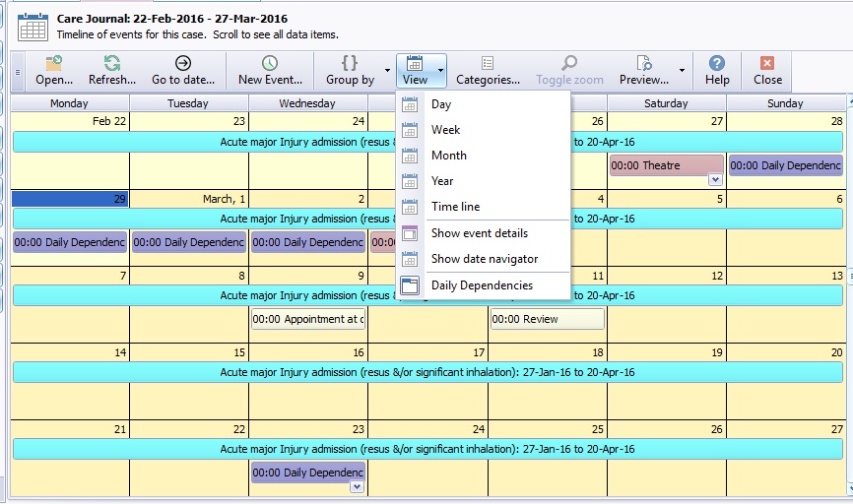
Task: Toggle Show date navigator
Action: tap(485, 259)
